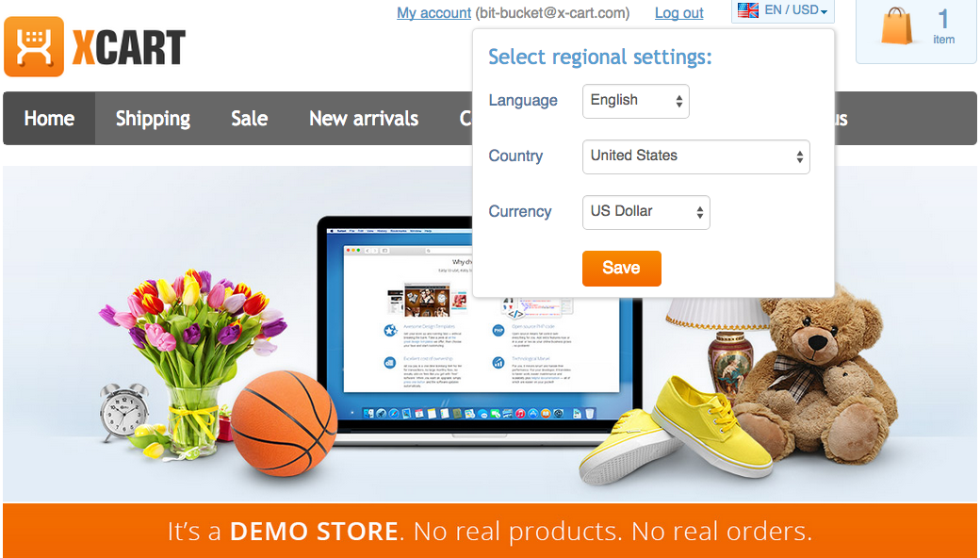
Task: Open the My account link
Action: [x=433, y=13]
